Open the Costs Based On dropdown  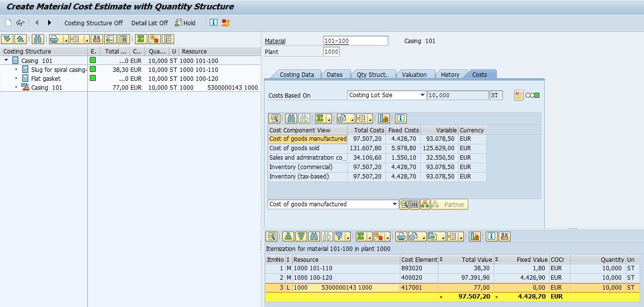click(x=423, y=95)
